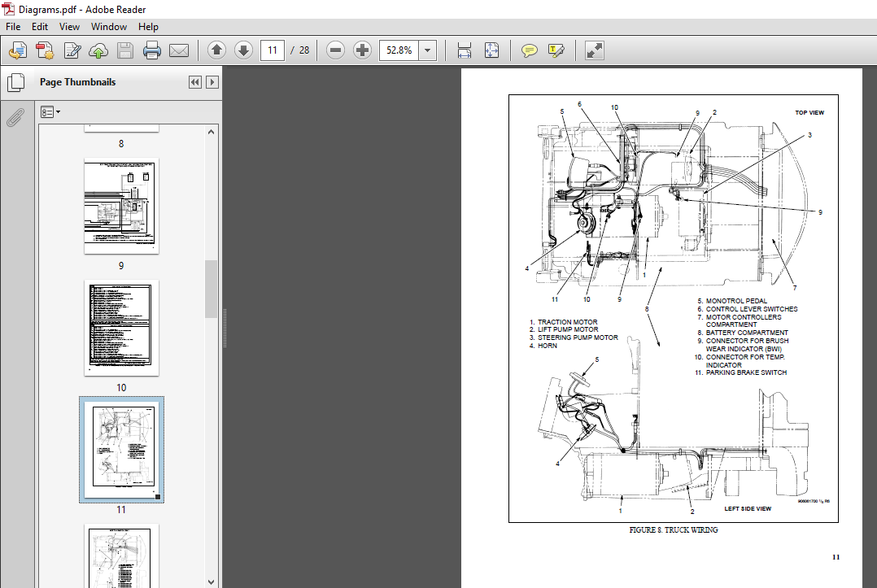The image size is (877, 588).
Task: Select the Highlight text tool
Action: pos(556,51)
